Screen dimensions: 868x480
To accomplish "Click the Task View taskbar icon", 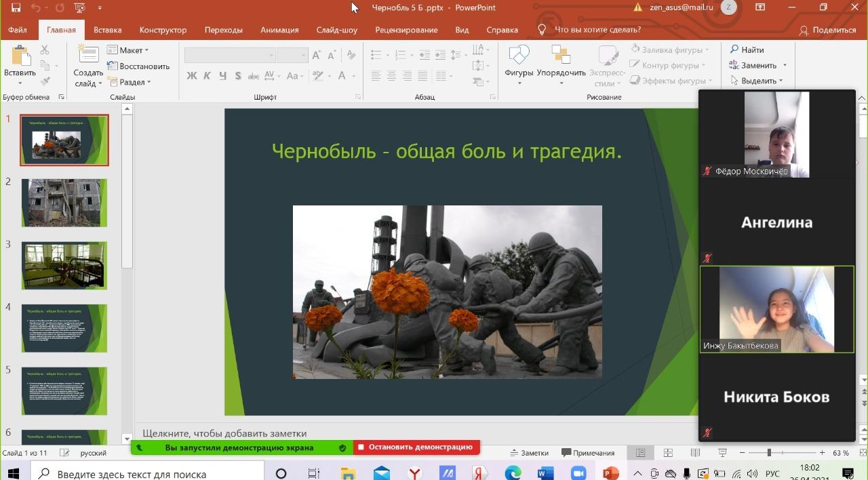I will click(314, 473).
